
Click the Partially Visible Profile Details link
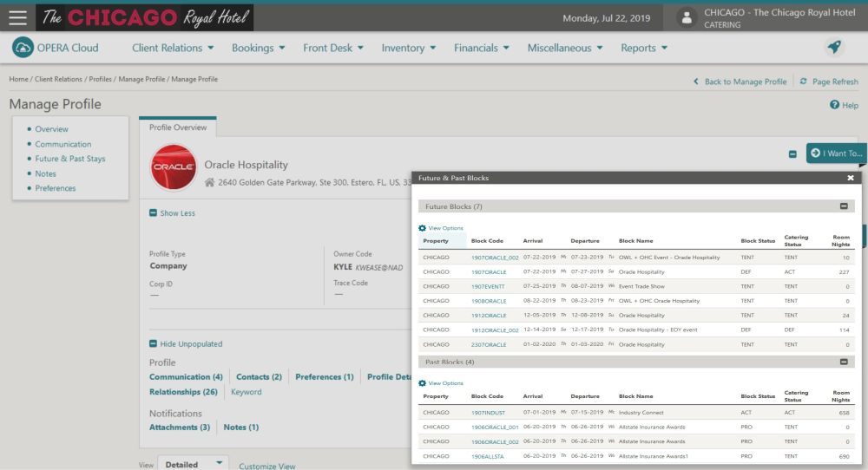click(x=389, y=376)
